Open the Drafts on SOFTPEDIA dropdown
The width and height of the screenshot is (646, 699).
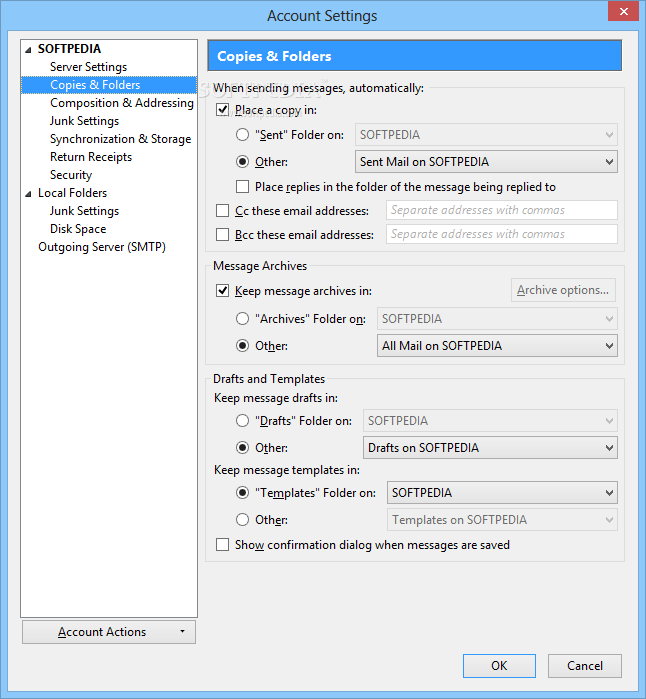tap(490, 448)
